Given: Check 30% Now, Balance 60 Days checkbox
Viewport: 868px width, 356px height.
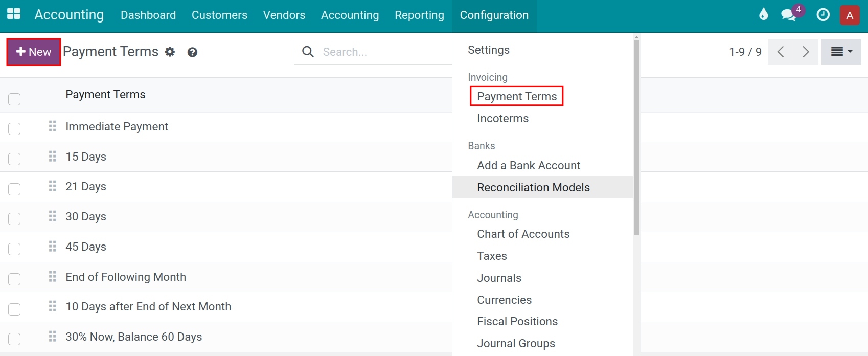Looking at the screenshot, I should (x=14, y=339).
